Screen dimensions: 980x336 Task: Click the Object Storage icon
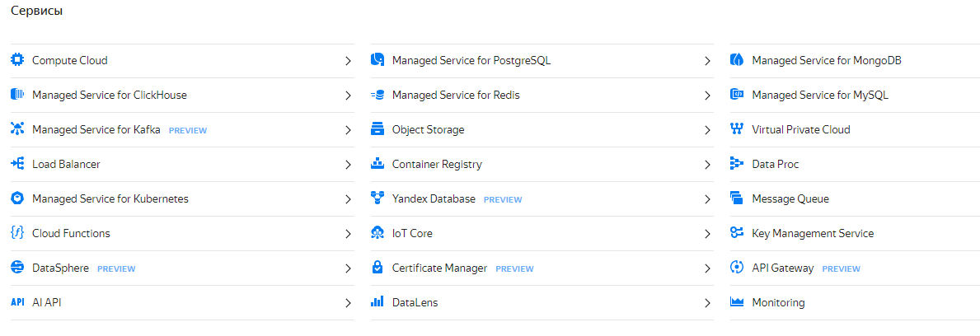pyautogui.click(x=377, y=129)
